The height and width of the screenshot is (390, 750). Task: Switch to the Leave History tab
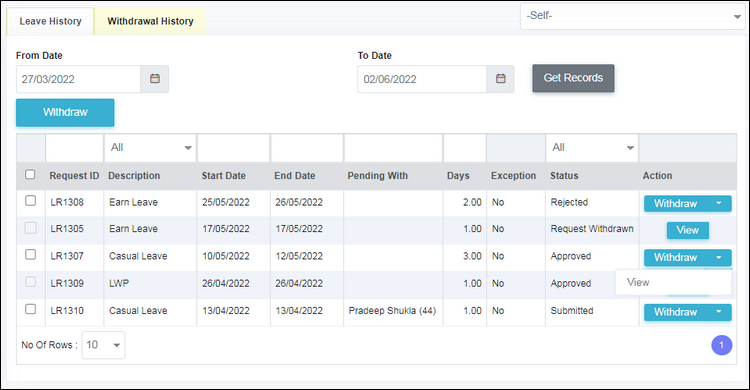coord(50,21)
